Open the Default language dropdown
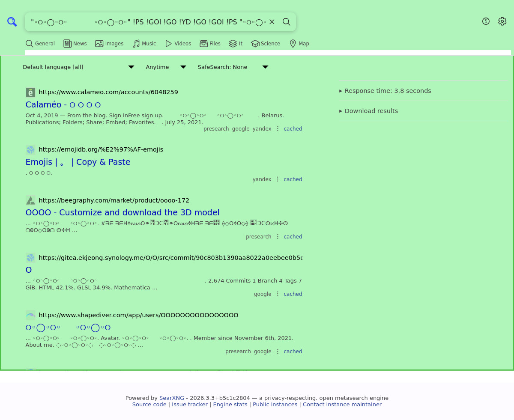The image size is (514, 420). (78, 67)
